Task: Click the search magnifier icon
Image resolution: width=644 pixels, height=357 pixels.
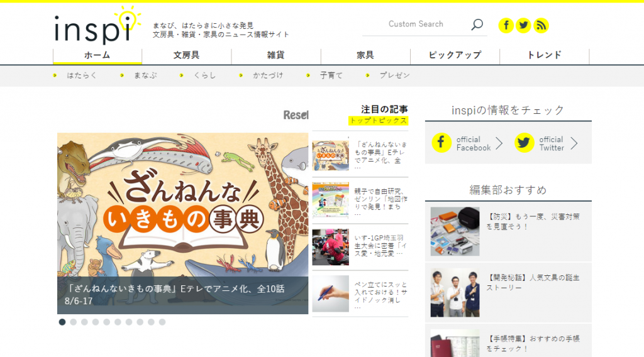Action: (477, 25)
